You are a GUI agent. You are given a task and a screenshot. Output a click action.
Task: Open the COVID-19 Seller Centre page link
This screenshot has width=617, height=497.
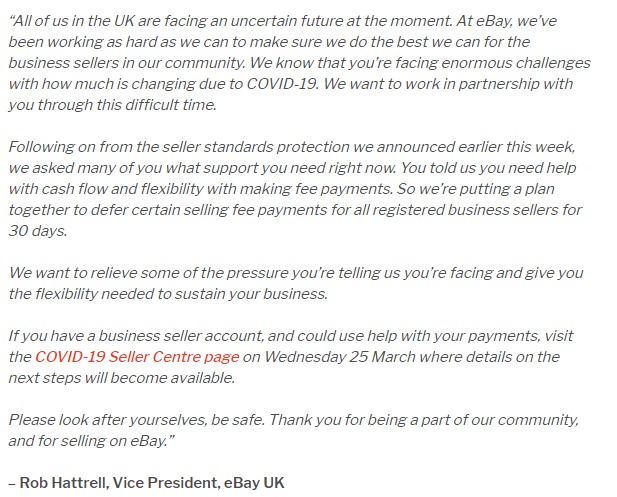137,357
